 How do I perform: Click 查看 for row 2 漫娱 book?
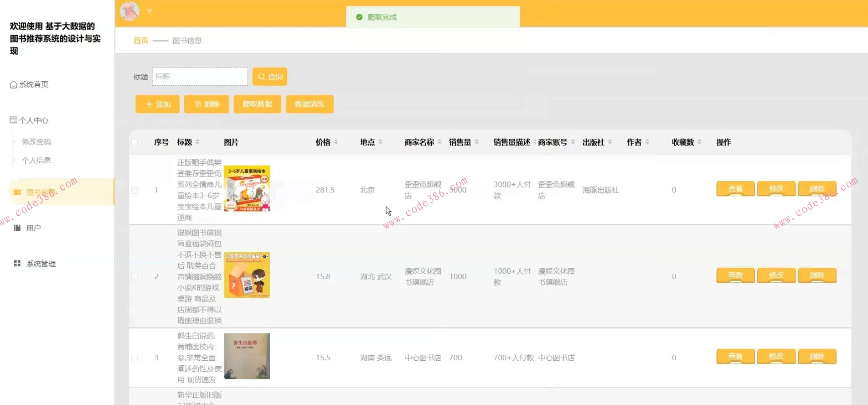735,275
